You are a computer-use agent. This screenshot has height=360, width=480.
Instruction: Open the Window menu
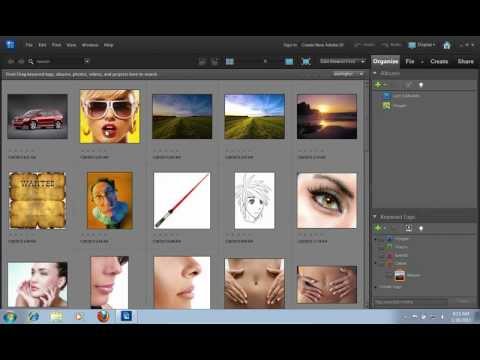click(x=90, y=45)
